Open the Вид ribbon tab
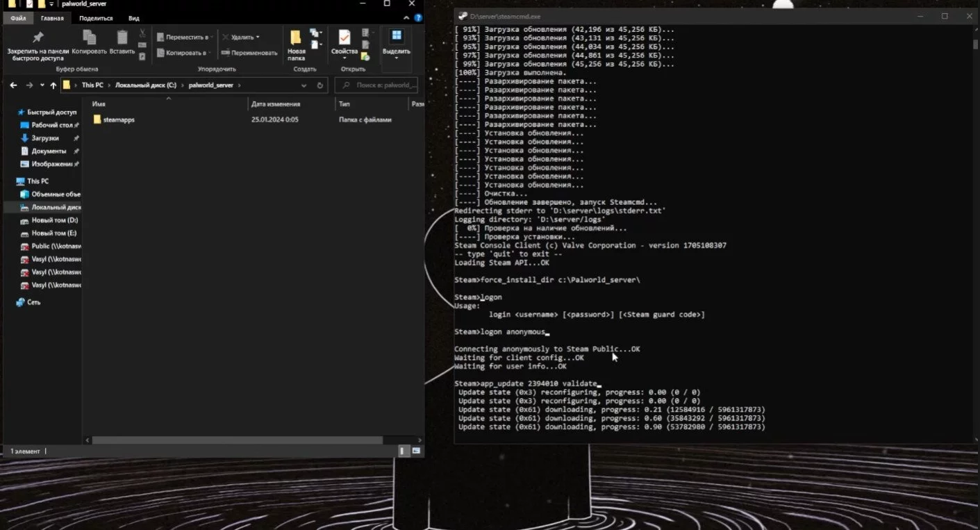 (133, 18)
